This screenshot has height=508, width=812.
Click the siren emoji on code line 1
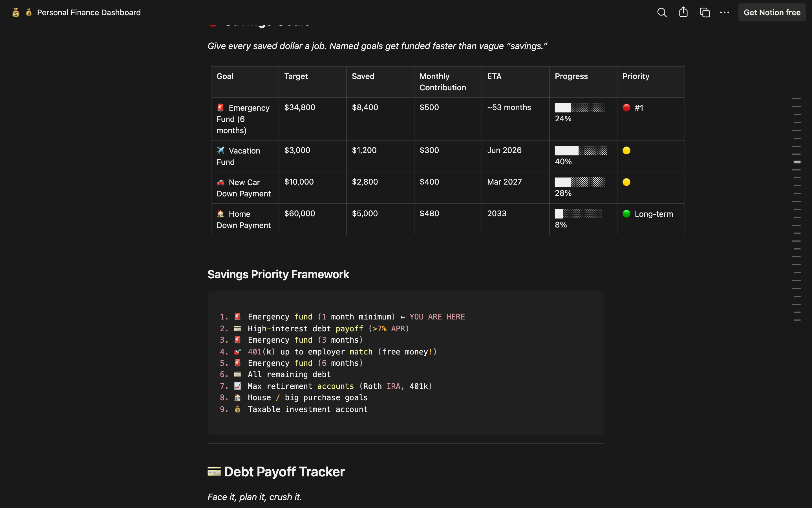click(x=238, y=316)
